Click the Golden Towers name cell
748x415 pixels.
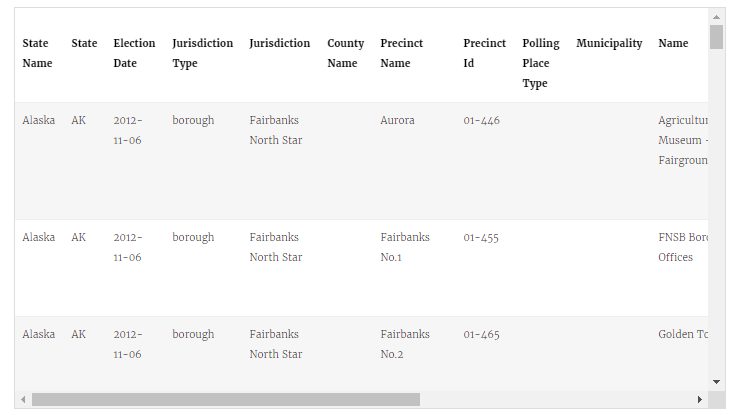pyautogui.click(x=683, y=334)
